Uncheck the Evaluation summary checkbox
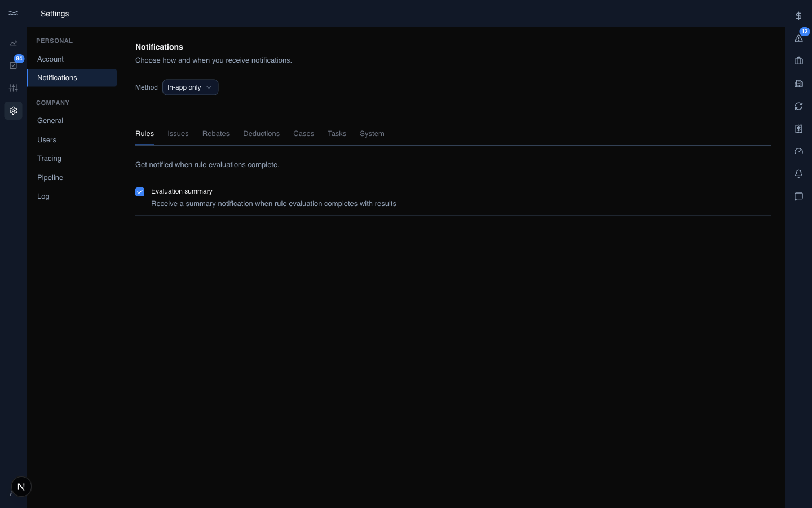812x508 pixels. pyautogui.click(x=140, y=192)
